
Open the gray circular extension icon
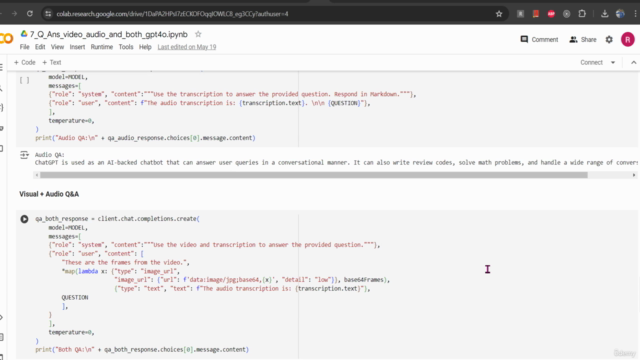coord(567,14)
